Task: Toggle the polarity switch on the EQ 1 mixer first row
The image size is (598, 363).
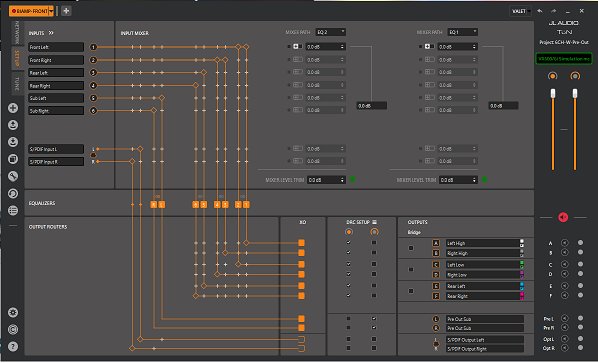Action: point(429,47)
